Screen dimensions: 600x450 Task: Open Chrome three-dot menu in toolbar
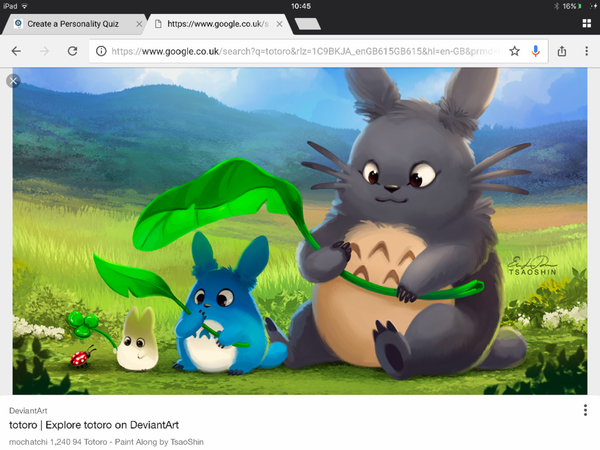coord(587,51)
